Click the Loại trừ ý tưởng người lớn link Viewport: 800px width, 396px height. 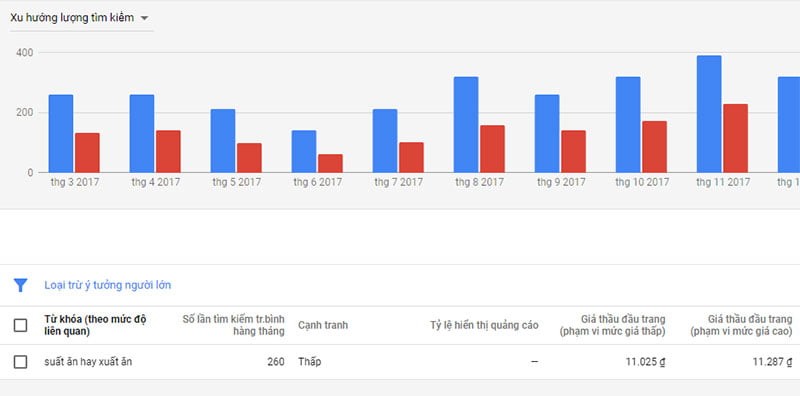click(x=108, y=285)
